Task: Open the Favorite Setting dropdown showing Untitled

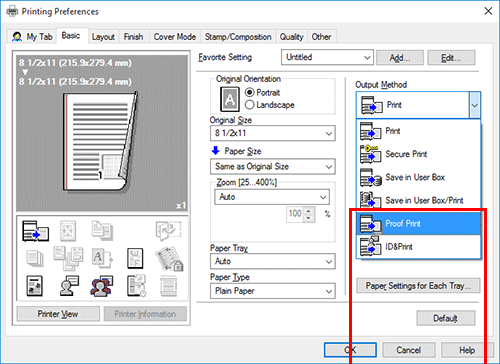Action: (x=327, y=57)
